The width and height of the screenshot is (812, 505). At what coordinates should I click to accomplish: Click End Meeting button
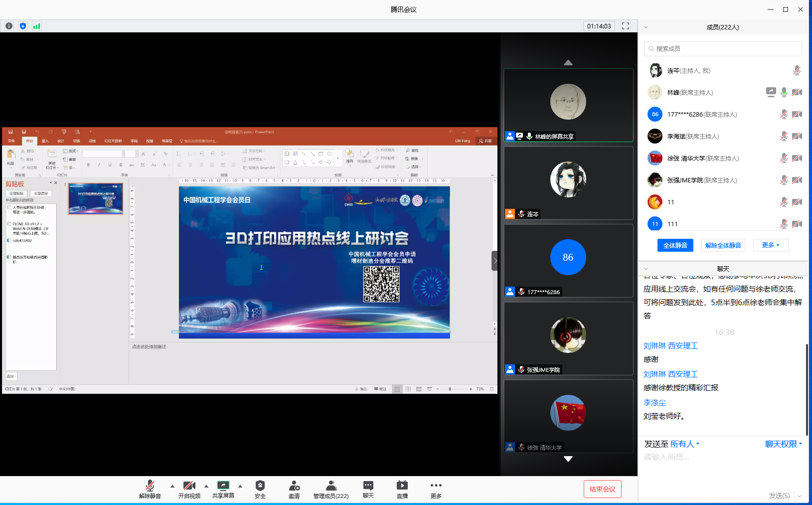pyautogui.click(x=603, y=489)
